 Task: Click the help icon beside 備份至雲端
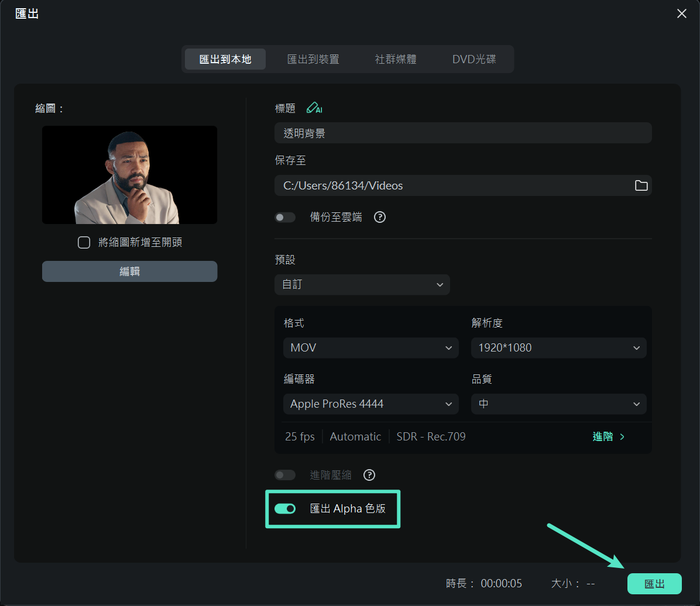click(x=380, y=217)
